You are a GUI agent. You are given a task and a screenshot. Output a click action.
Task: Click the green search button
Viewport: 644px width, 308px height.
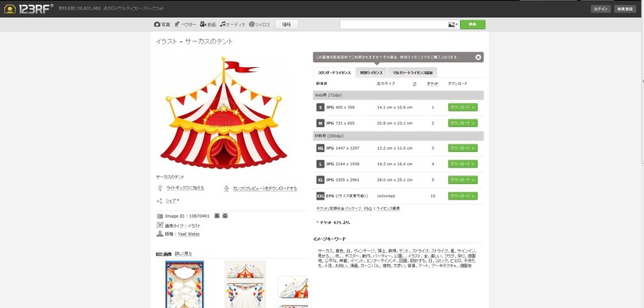(472, 25)
